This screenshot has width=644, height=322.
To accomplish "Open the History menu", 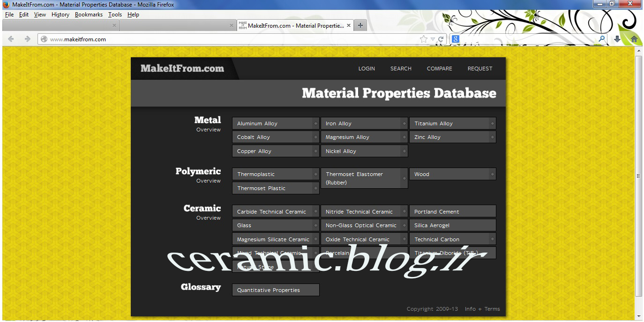I will (60, 15).
